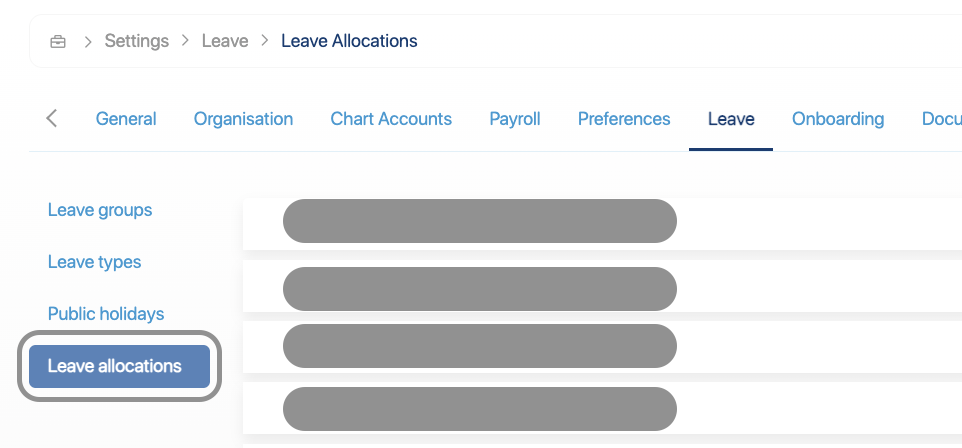Switch to the Onboarding tab

tap(838, 119)
